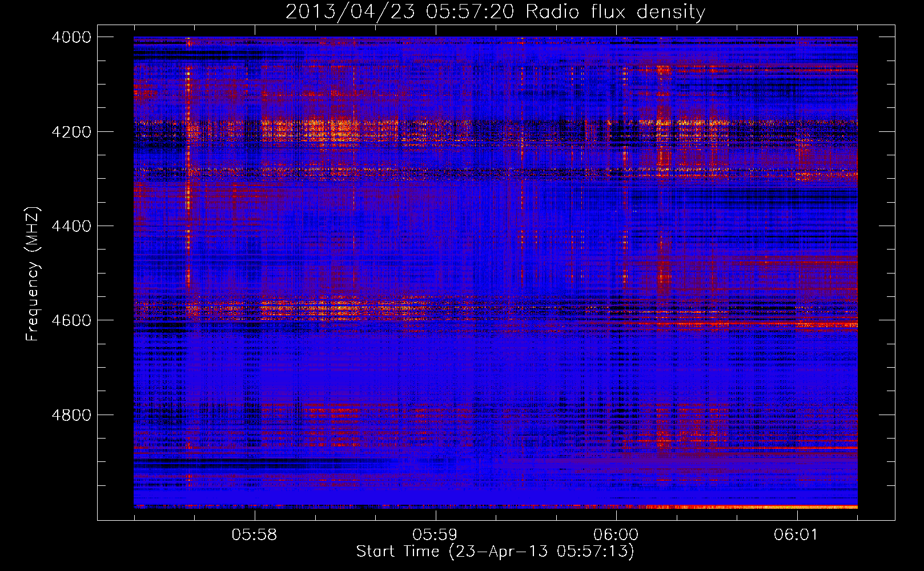Click the '06:01' time axis label
The height and width of the screenshot is (571, 924).
point(796,534)
